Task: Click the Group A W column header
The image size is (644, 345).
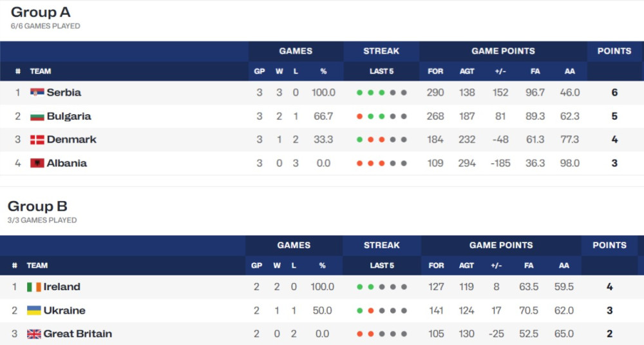Action: click(x=279, y=72)
